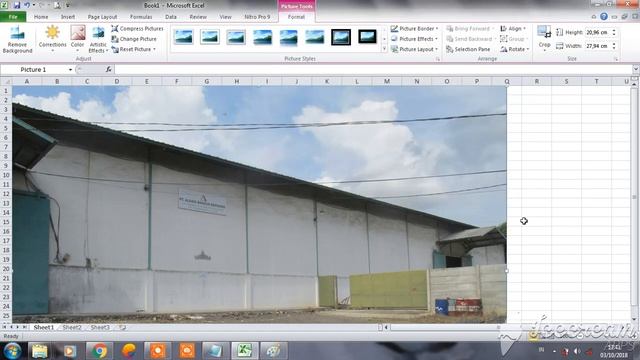Click the Save icon in Quick Access toolbar

pyautogui.click(x=17, y=5)
